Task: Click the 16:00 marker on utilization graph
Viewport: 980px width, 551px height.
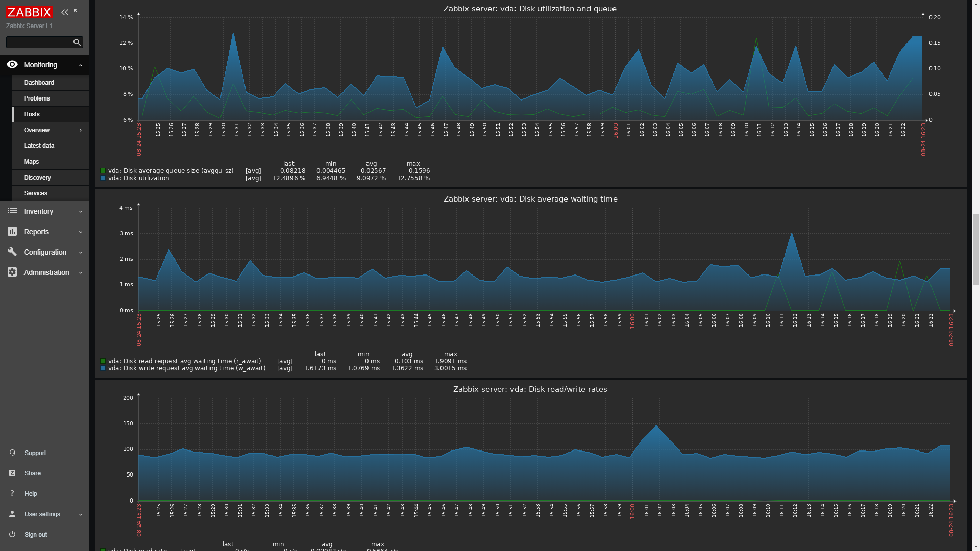Action: 616,130
